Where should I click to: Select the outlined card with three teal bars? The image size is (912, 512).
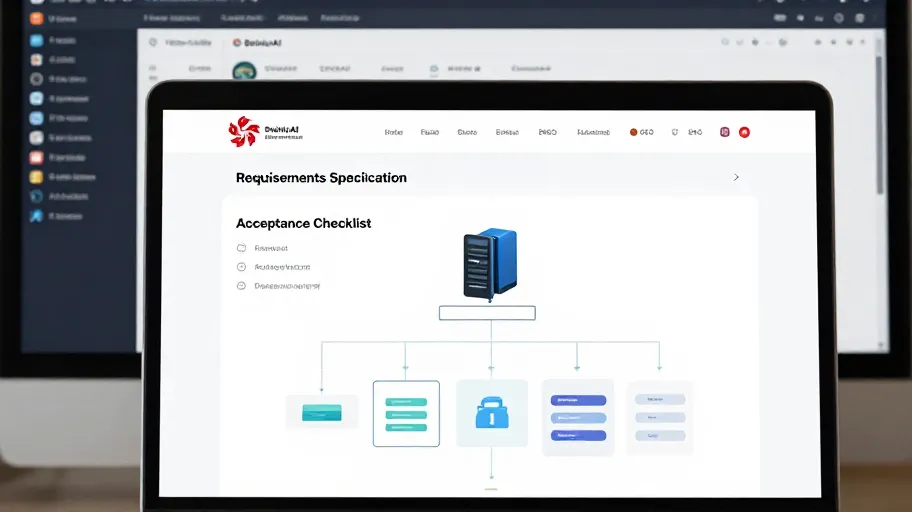(x=406, y=414)
